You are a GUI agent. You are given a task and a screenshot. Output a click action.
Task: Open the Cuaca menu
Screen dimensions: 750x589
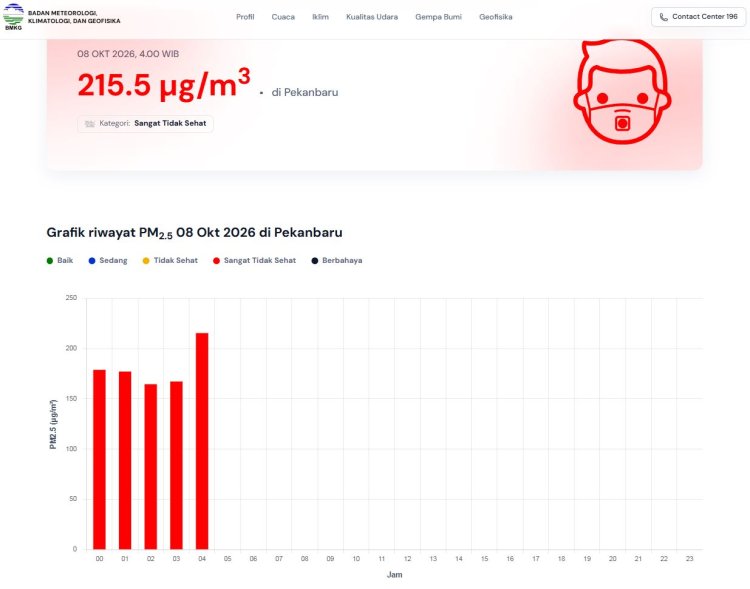pyautogui.click(x=283, y=17)
